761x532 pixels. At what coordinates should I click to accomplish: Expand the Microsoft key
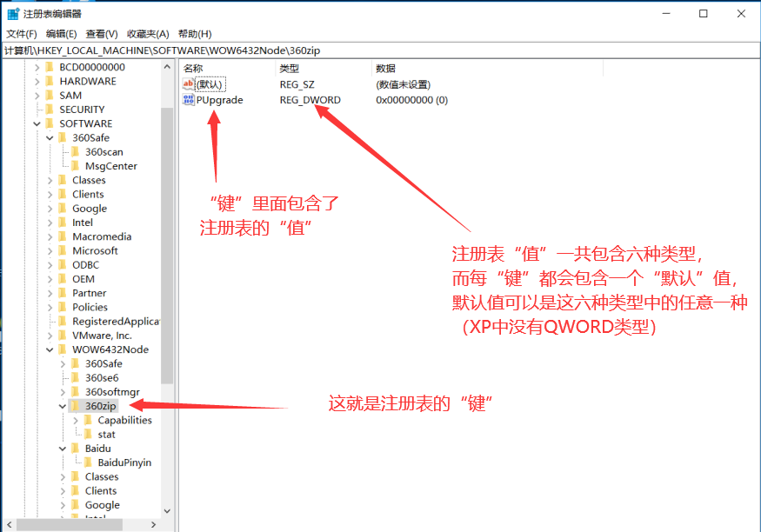click(x=50, y=250)
